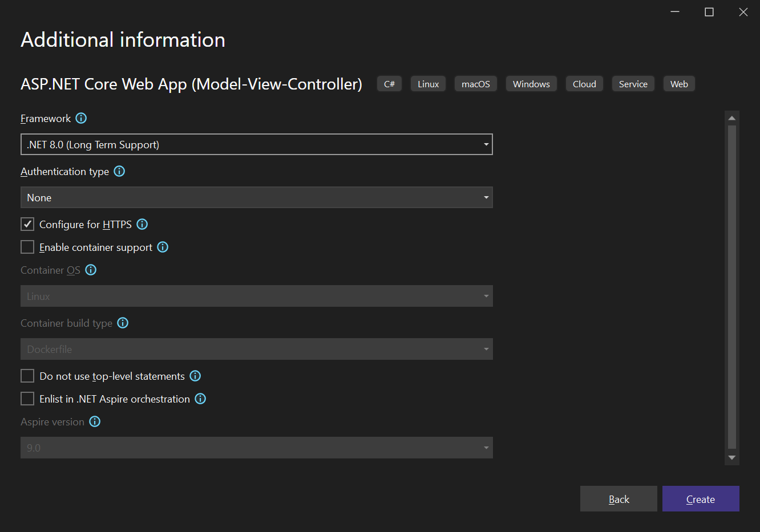
Task: Click the info icon next to Framework
Action: click(81, 118)
